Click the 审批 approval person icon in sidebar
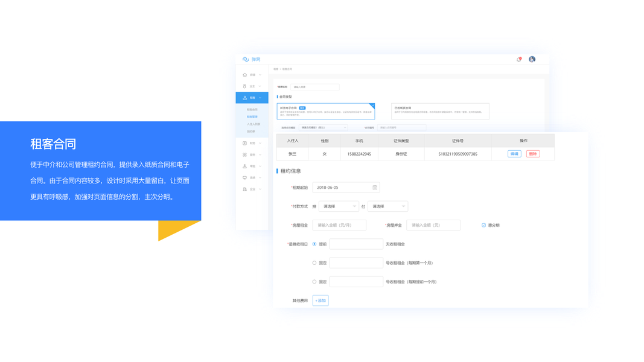 (245, 167)
